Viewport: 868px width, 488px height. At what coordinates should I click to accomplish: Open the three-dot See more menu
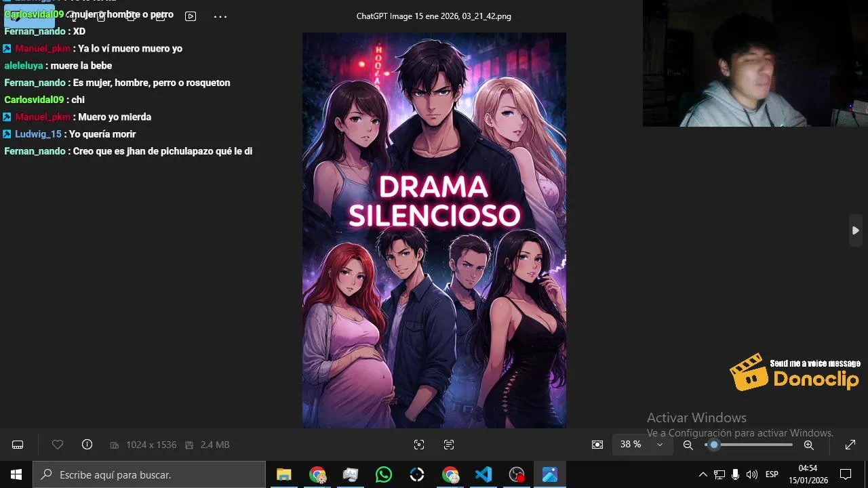click(220, 16)
